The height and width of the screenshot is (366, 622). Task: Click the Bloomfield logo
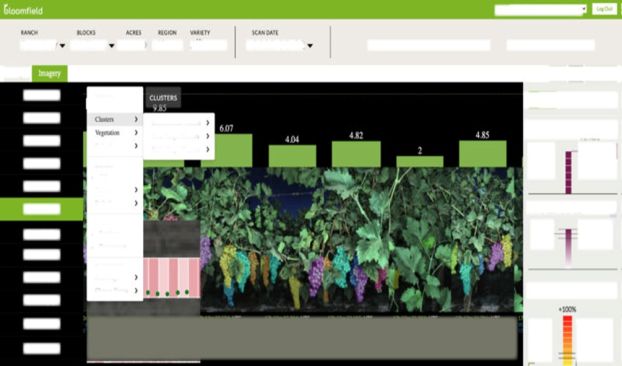(23, 10)
